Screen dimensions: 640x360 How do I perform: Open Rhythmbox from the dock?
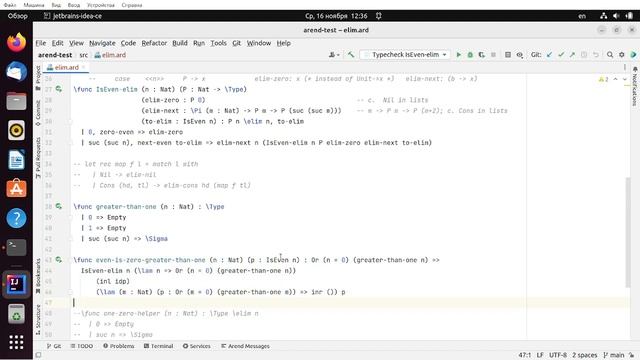[16, 131]
